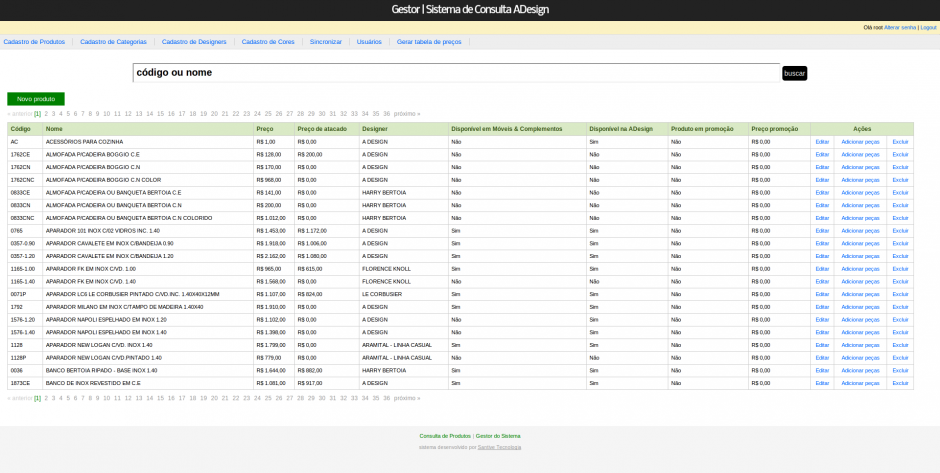
Task: Click próximo in the bottom pagination
Action: pyautogui.click(x=407, y=398)
